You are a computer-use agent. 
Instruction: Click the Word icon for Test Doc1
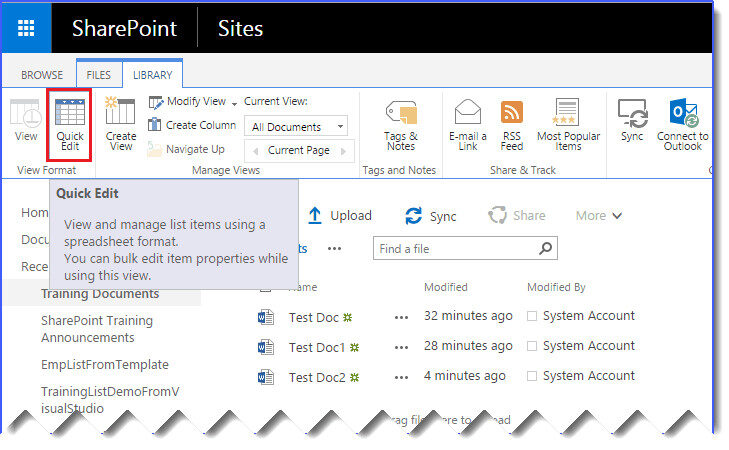[266, 347]
